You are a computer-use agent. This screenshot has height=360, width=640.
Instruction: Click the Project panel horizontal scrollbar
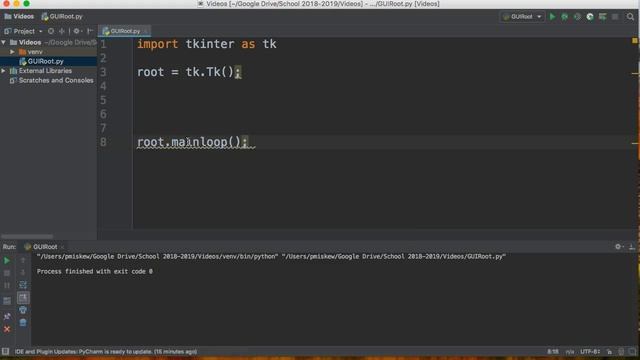pyautogui.click(x=27, y=236)
